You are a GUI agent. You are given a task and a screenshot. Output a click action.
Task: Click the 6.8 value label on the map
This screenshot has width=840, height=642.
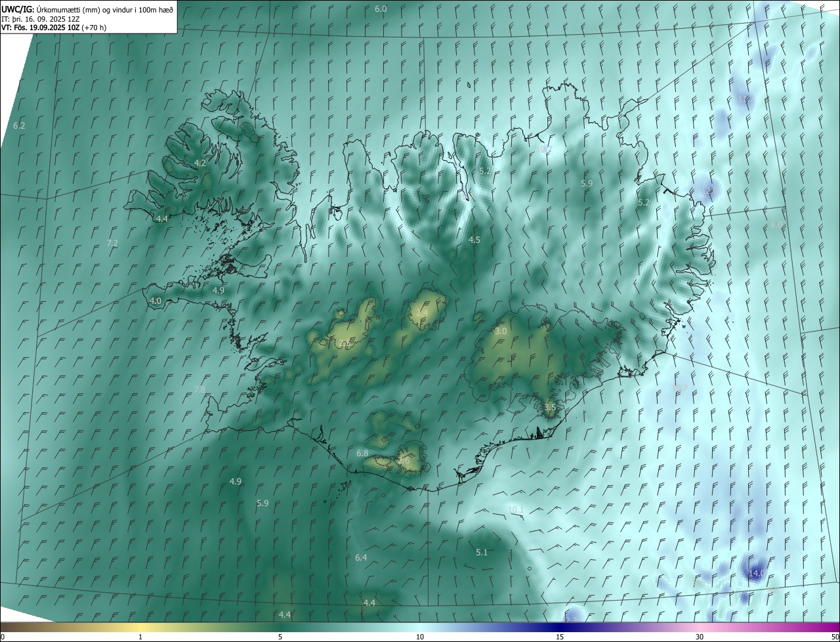(362, 454)
